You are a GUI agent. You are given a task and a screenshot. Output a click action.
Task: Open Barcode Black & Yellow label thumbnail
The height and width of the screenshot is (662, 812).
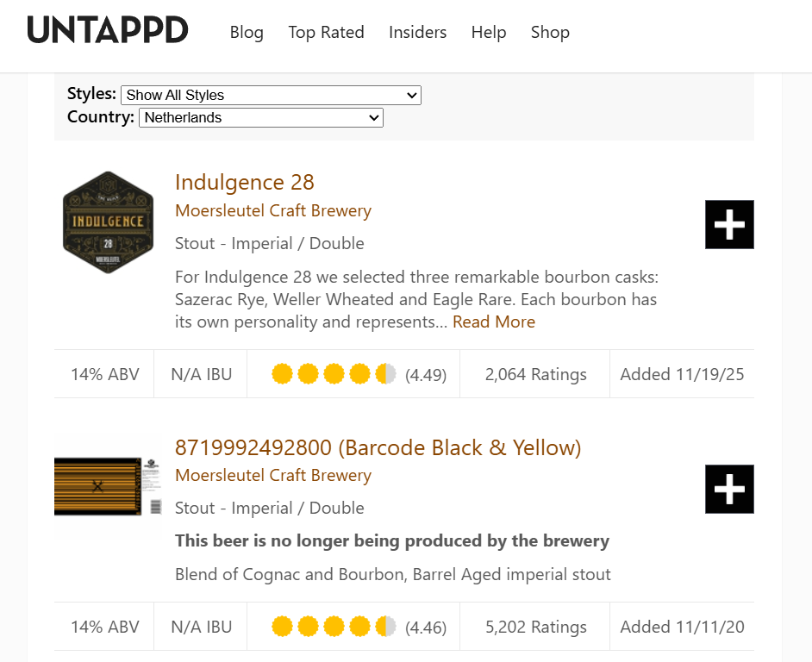tap(108, 486)
